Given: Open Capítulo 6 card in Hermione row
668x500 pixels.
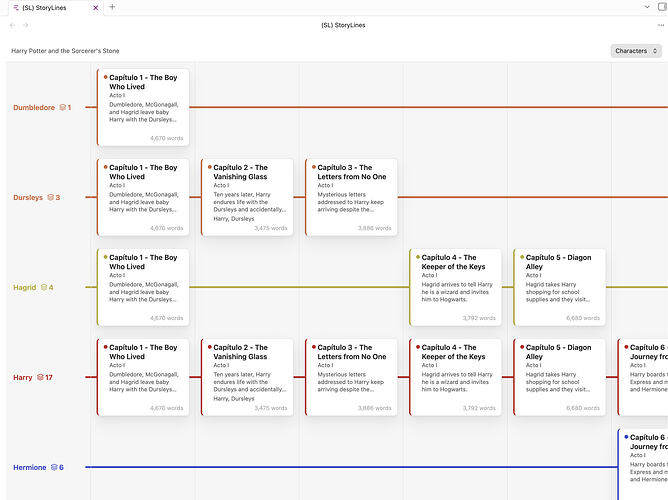Looking at the screenshot, I should pyautogui.click(x=643, y=464).
